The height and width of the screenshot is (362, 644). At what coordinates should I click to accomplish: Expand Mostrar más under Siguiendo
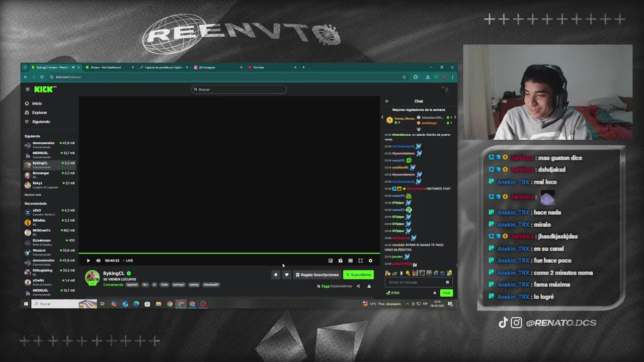33,195
